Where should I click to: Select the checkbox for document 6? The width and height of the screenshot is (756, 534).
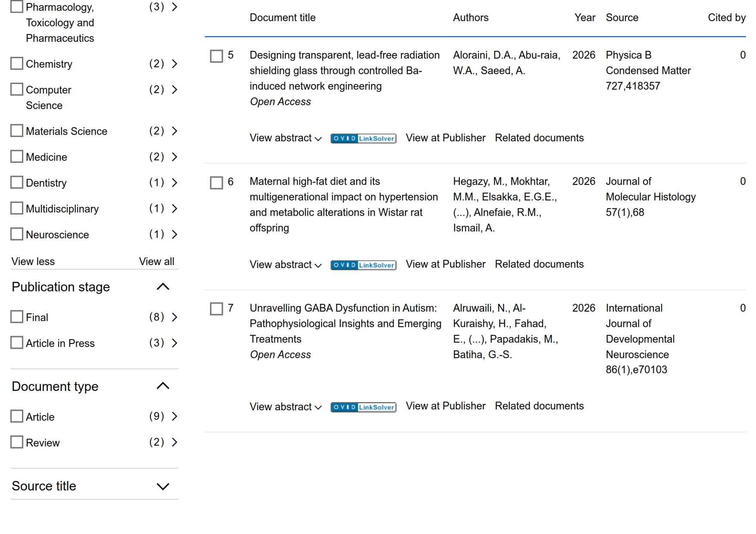click(x=216, y=183)
